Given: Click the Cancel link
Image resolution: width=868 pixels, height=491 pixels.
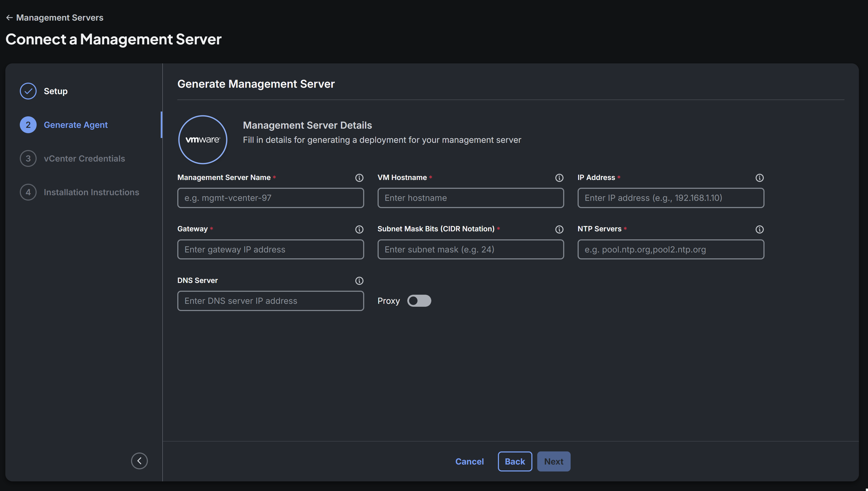Looking at the screenshot, I should (469, 461).
